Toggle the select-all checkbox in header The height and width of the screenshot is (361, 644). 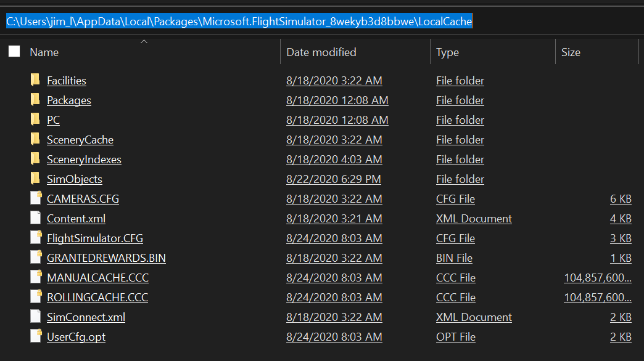[x=14, y=52]
